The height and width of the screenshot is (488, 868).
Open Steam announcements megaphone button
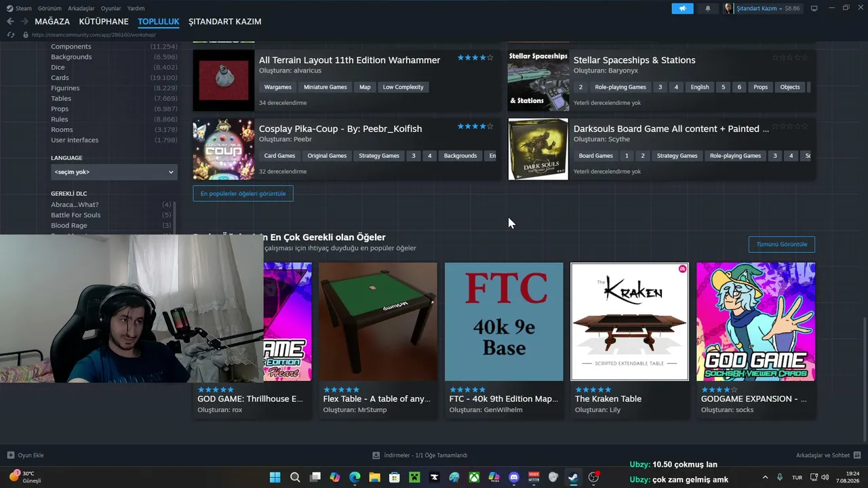click(x=682, y=8)
